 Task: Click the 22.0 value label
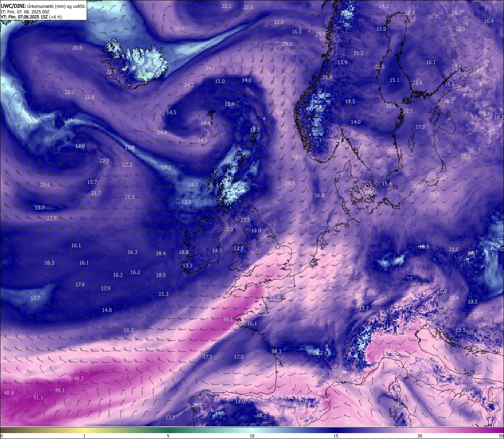279,22
